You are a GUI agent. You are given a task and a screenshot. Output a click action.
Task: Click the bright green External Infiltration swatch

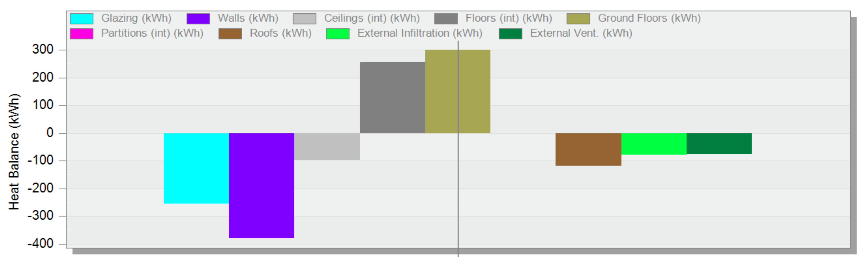[338, 34]
